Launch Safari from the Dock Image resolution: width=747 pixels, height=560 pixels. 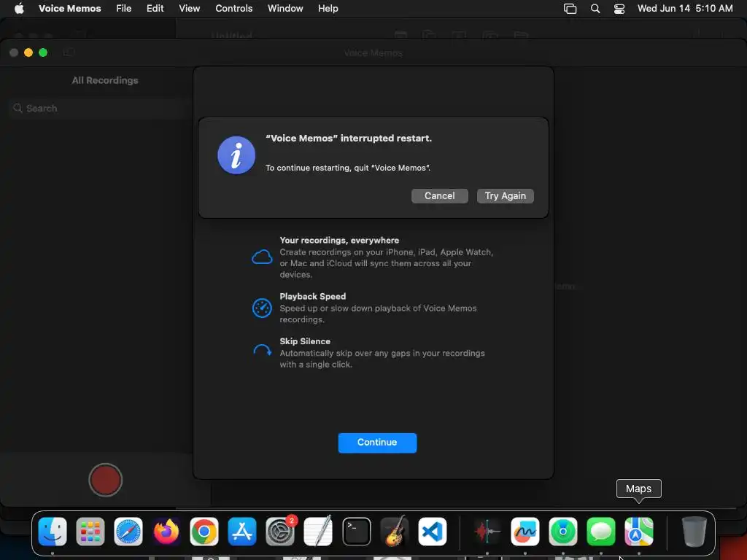[128, 531]
